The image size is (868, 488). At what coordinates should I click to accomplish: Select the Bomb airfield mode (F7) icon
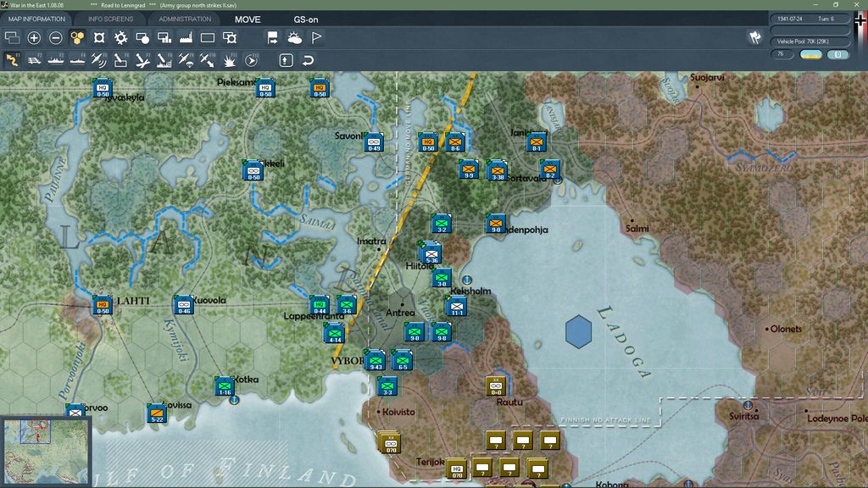[142, 60]
